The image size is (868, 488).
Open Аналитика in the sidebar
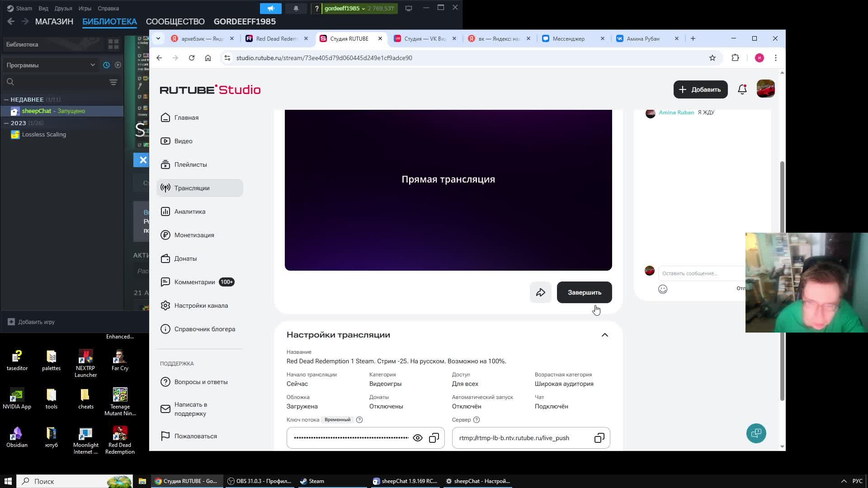(x=190, y=211)
